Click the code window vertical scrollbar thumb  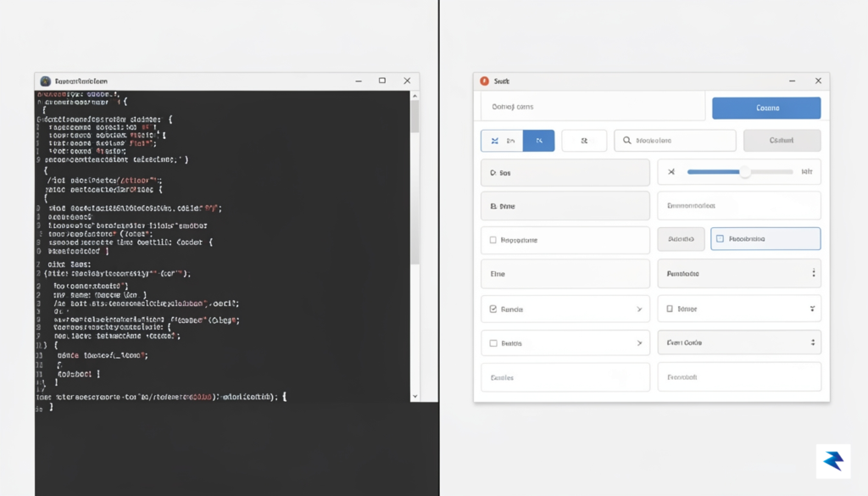pos(415,116)
